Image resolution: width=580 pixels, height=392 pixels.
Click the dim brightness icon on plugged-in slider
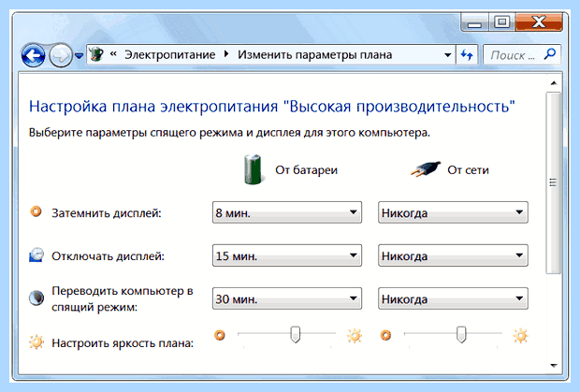point(385,336)
